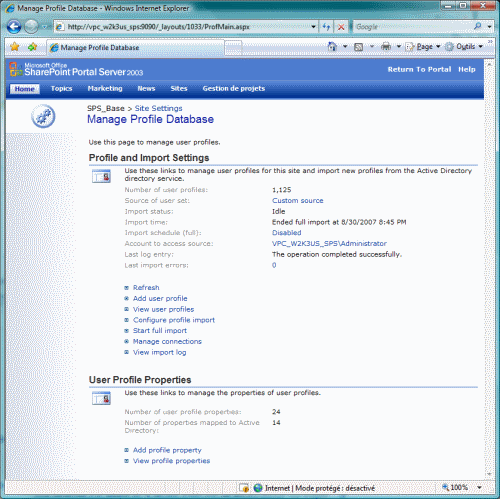Select the Marketing navigation tab
This screenshot has width=500, height=499.
click(105, 88)
